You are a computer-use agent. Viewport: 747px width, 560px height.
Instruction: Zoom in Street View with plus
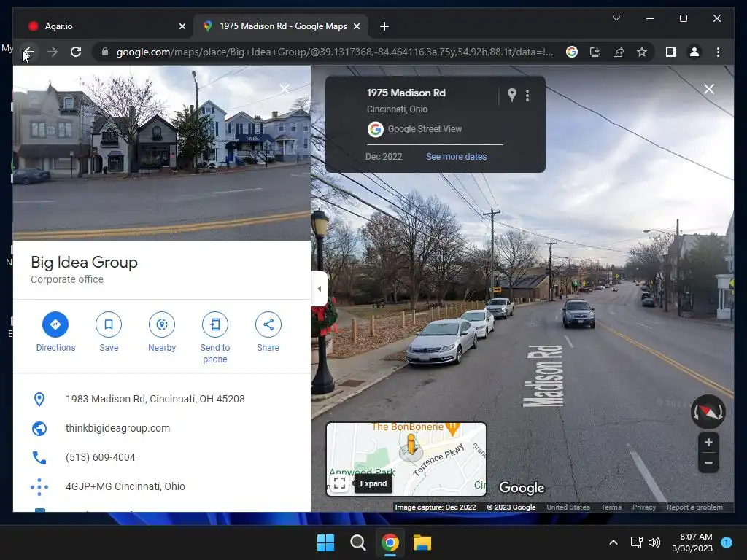(x=708, y=443)
